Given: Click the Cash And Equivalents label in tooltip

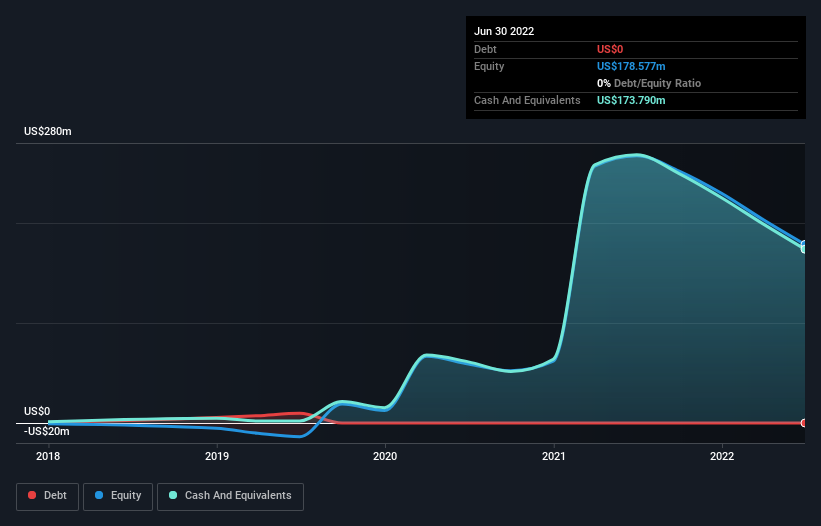Looking at the screenshot, I should [527, 100].
